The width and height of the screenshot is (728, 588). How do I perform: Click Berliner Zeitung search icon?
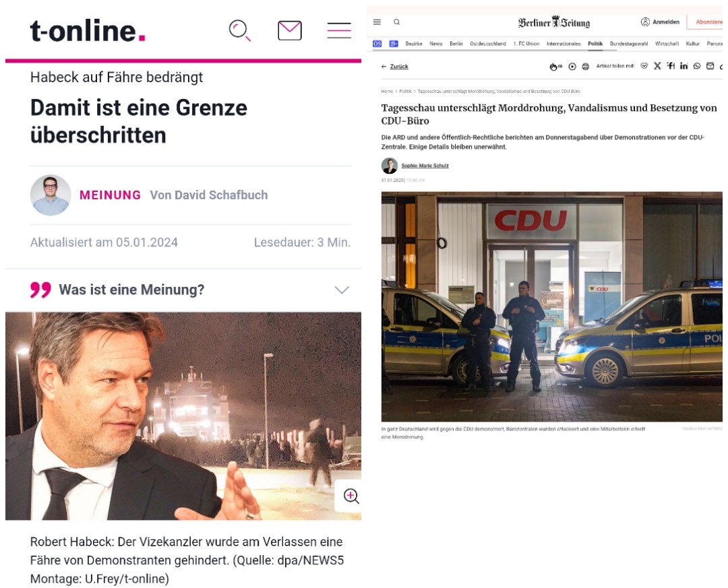(396, 22)
